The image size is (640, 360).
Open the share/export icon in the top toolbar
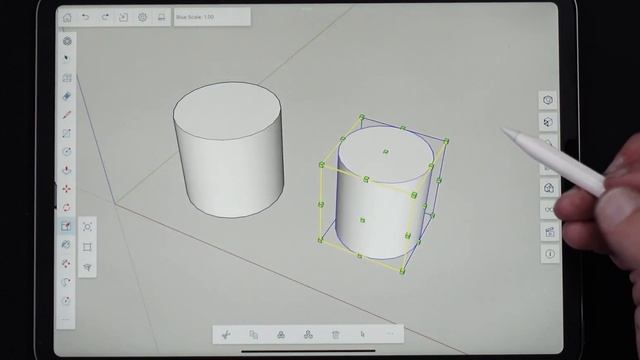point(123,17)
